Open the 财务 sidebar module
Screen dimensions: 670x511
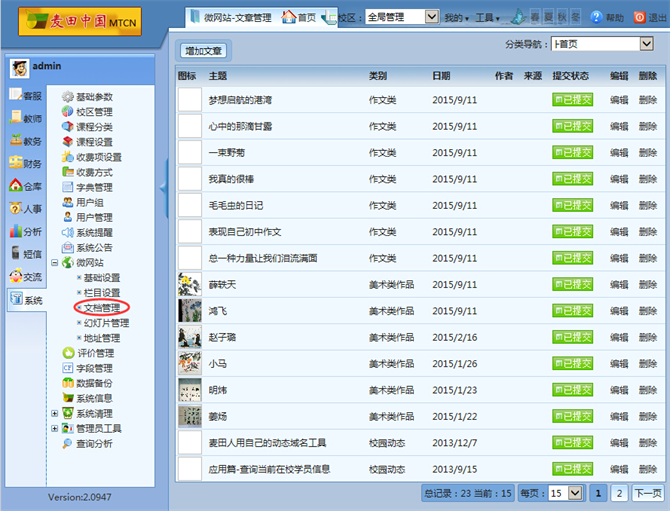tap(25, 163)
